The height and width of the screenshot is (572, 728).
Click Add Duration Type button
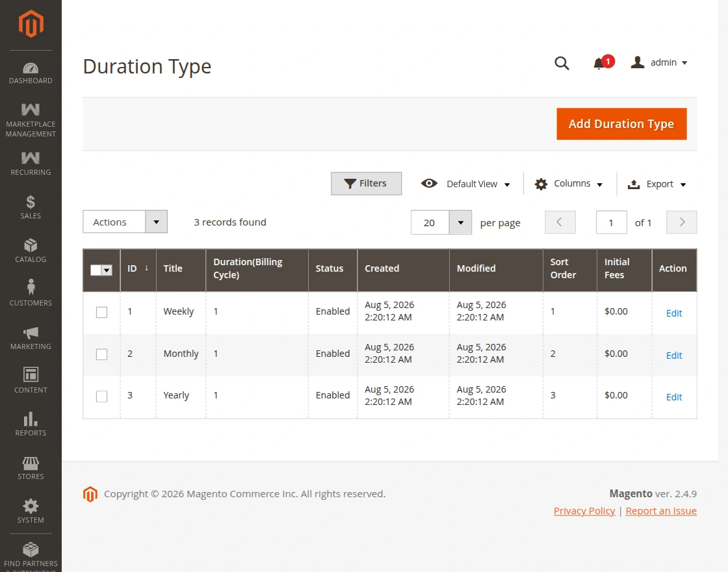pyautogui.click(x=621, y=124)
